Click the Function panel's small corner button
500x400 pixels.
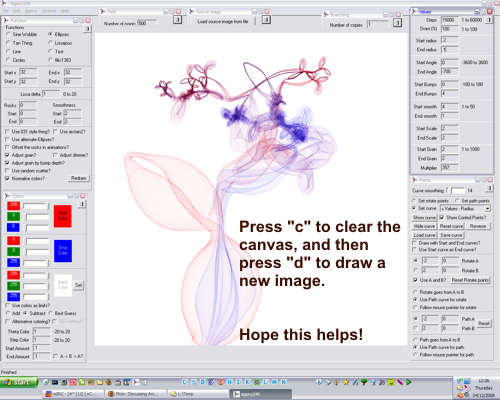(x=87, y=29)
